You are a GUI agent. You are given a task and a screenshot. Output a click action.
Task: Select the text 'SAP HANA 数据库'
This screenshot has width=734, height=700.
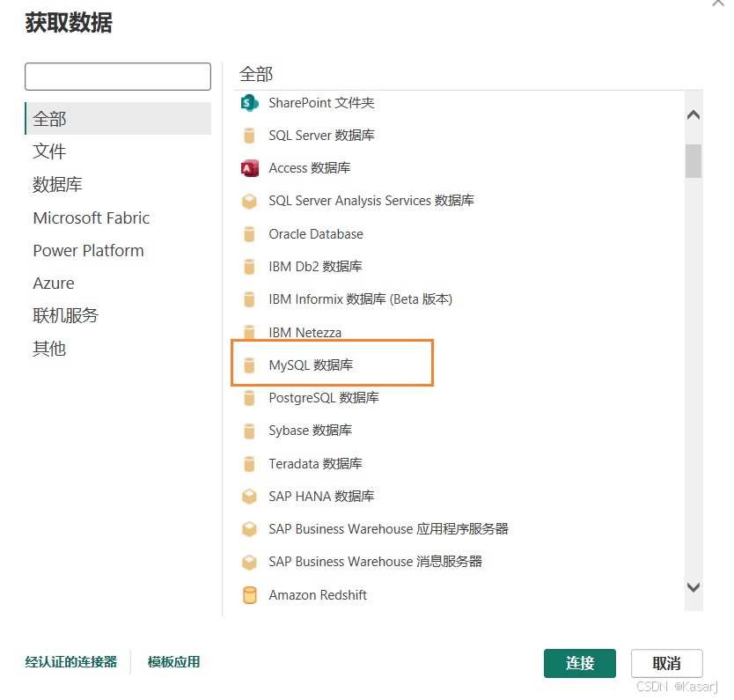click(321, 497)
